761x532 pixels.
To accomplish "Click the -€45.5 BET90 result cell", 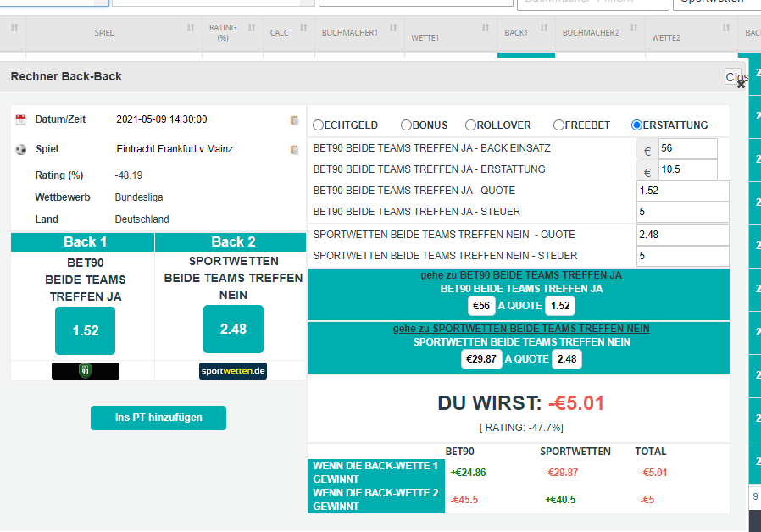I will point(464,500).
